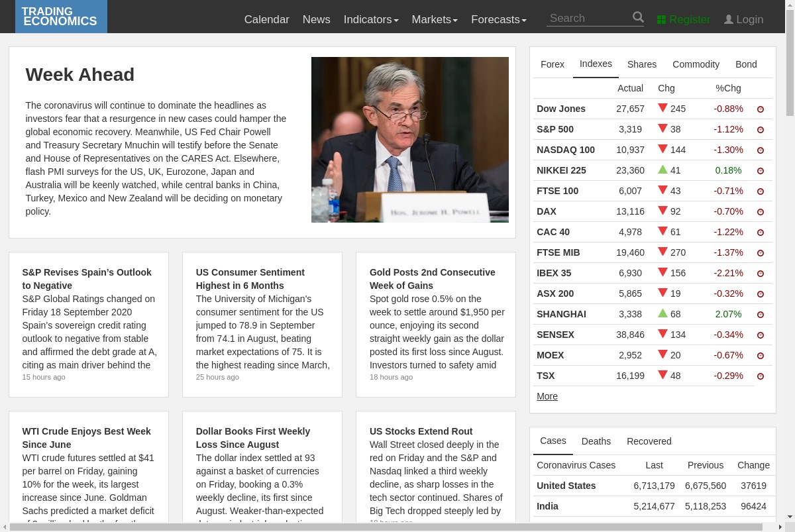The height and width of the screenshot is (532, 795).
Task: Click the red down arrow for FTSE MIB
Action: (x=662, y=252)
